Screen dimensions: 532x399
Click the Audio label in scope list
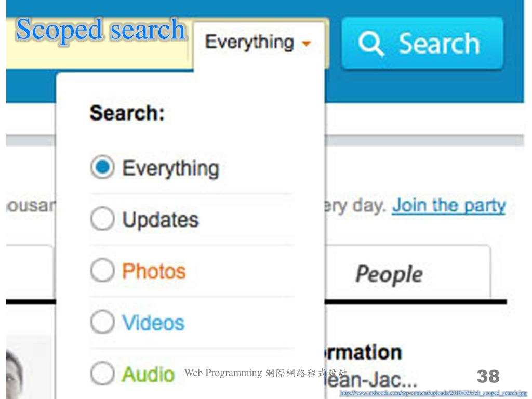(148, 374)
